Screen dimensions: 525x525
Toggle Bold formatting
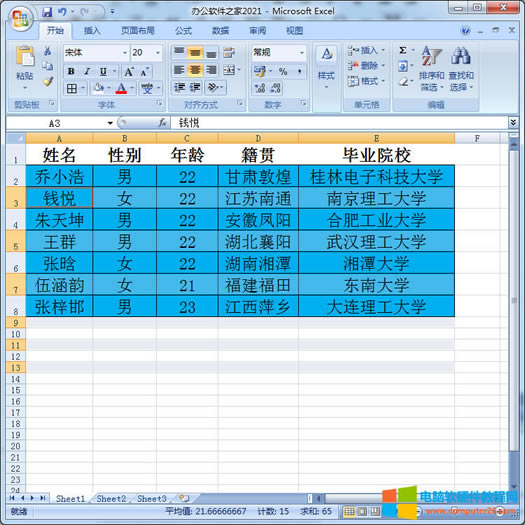[x=71, y=71]
